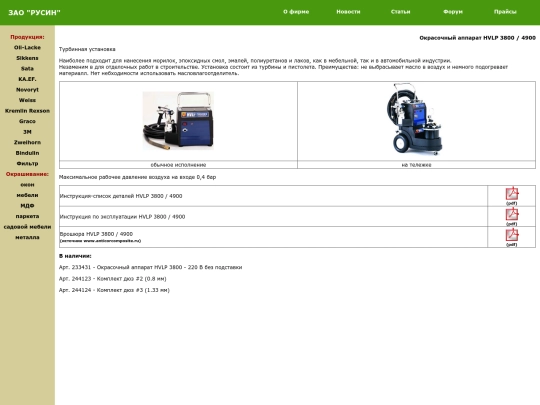The width and height of the screenshot is (540, 405).
Task: Open Novoryt product link
Action: coord(27,90)
